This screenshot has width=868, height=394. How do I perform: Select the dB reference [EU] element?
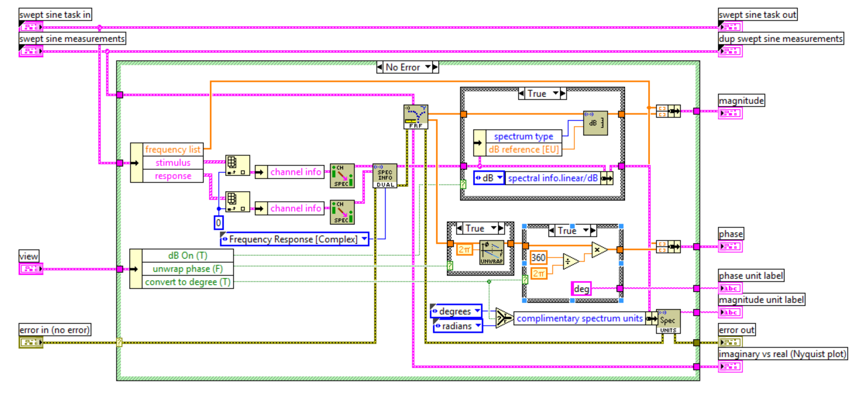(524, 150)
